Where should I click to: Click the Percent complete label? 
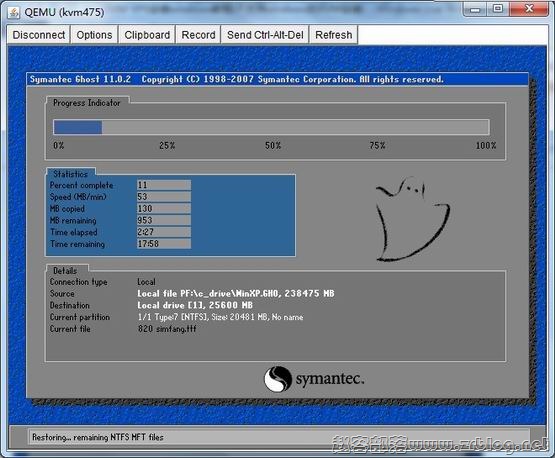82,185
